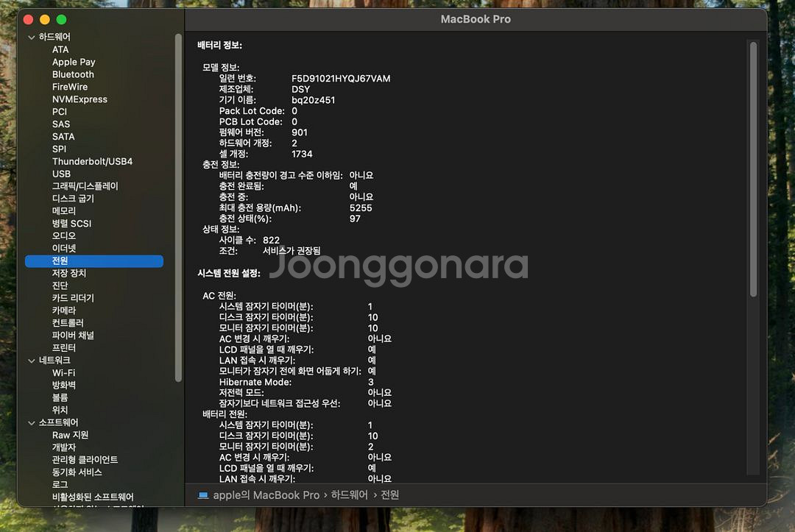Click the green full-screen window button
The width and height of the screenshot is (795, 532).
click(62, 19)
